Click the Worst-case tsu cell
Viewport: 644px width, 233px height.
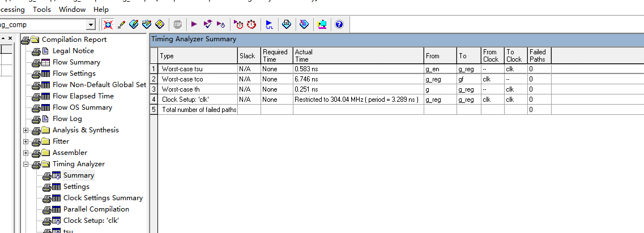(x=198, y=69)
